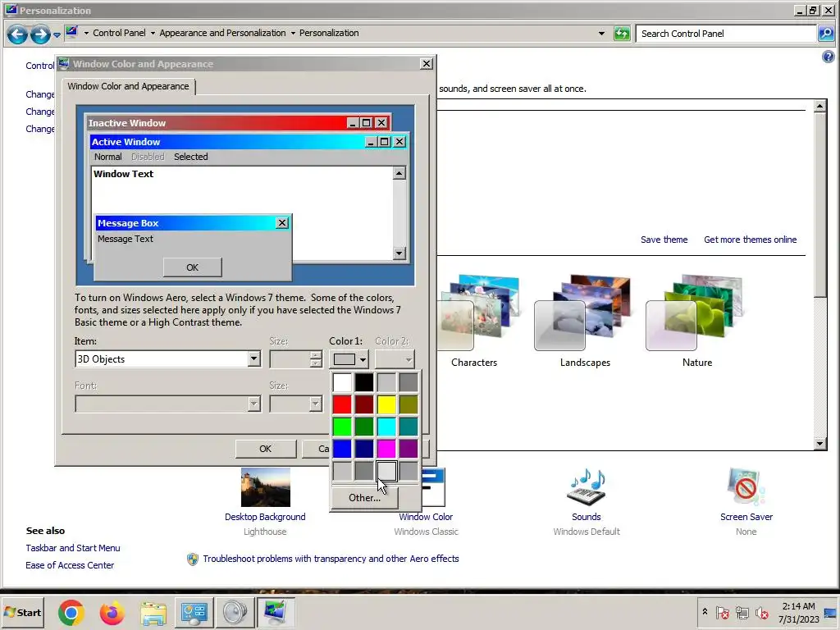Click OK in Window Color and Appearance dialog
840x630 pixels.
pyautogui.click(x=266, y=449)
